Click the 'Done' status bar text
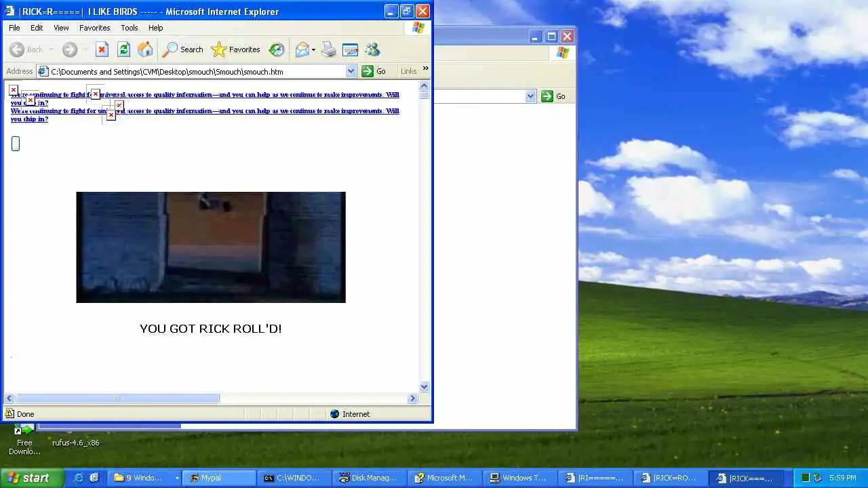Screen dimensions: 868x488 tap(25, 414)
